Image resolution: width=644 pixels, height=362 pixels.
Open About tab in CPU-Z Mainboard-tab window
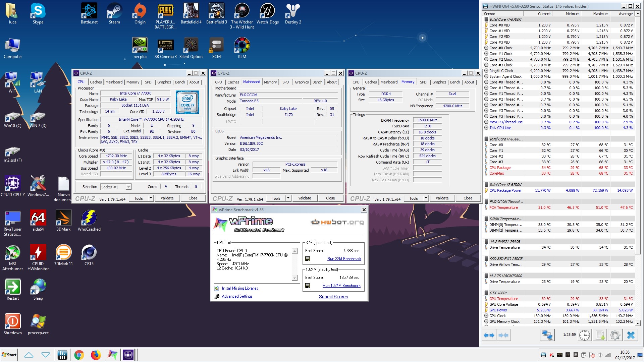pyautogui.click(x=332, y=82)
